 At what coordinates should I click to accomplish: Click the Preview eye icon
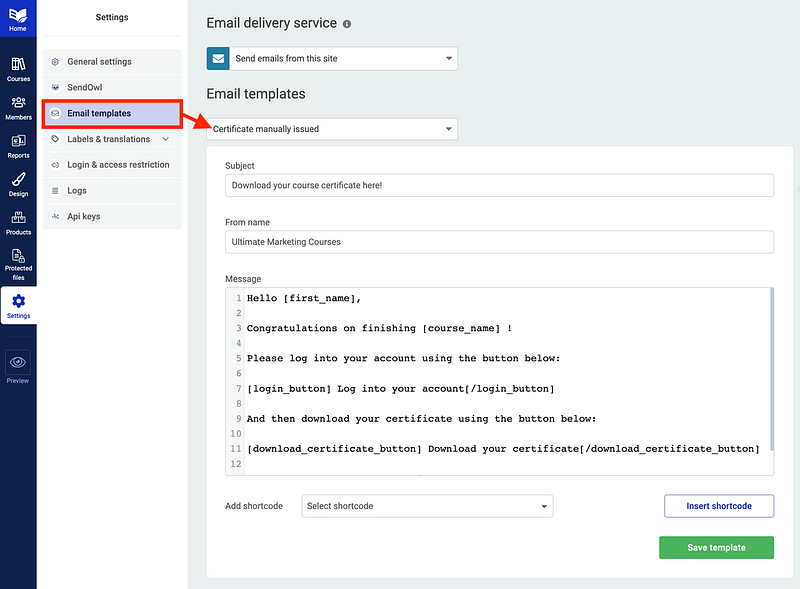click(x=18, y=362)
